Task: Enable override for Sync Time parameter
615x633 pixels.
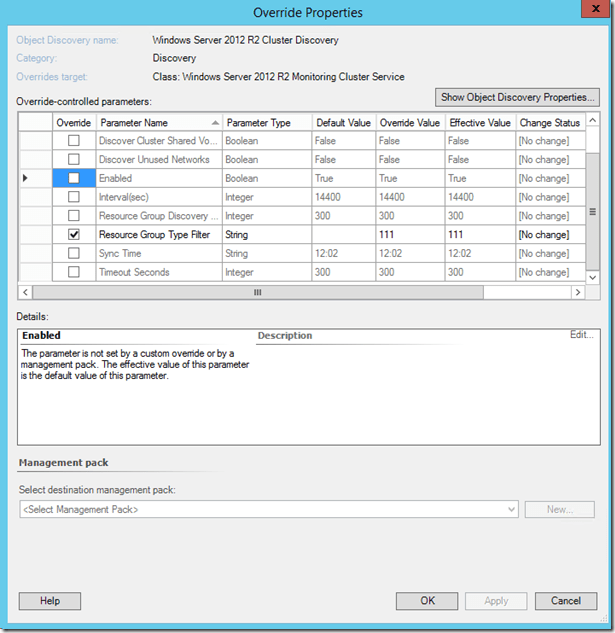Action: 74,254
